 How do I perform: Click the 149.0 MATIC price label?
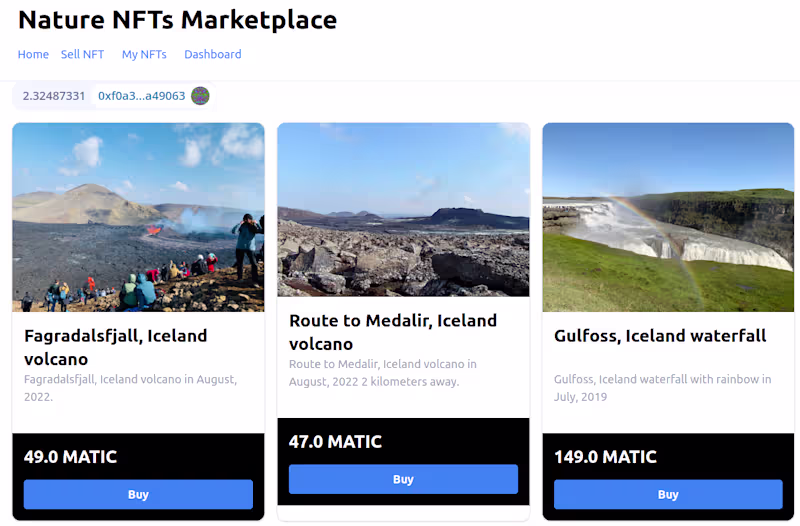click(x=605, y=457)
